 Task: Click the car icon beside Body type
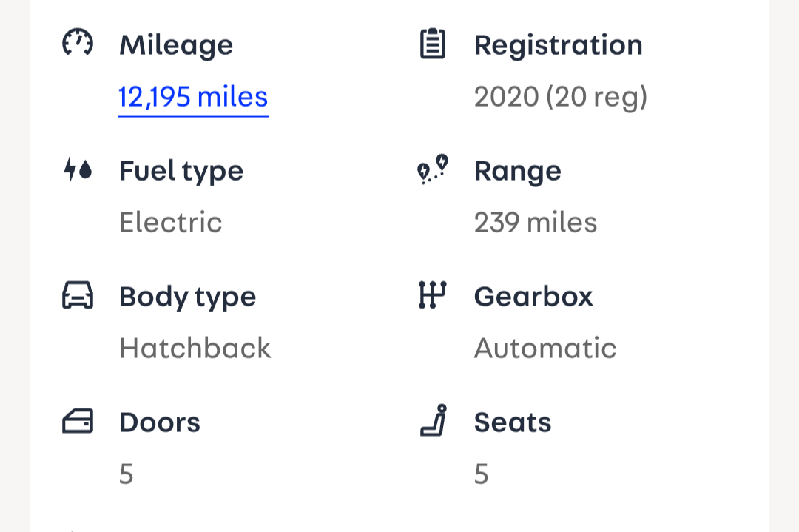(77, 296)
